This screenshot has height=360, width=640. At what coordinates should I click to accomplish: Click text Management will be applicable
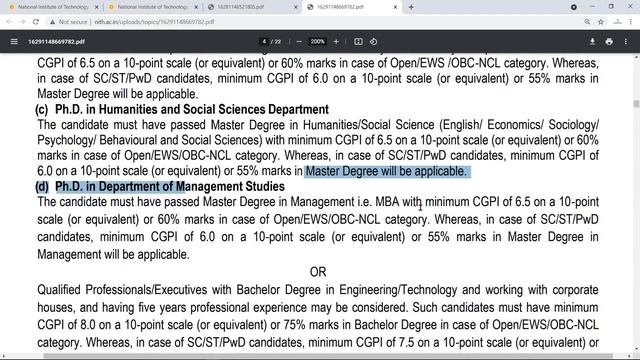point(113,255)
